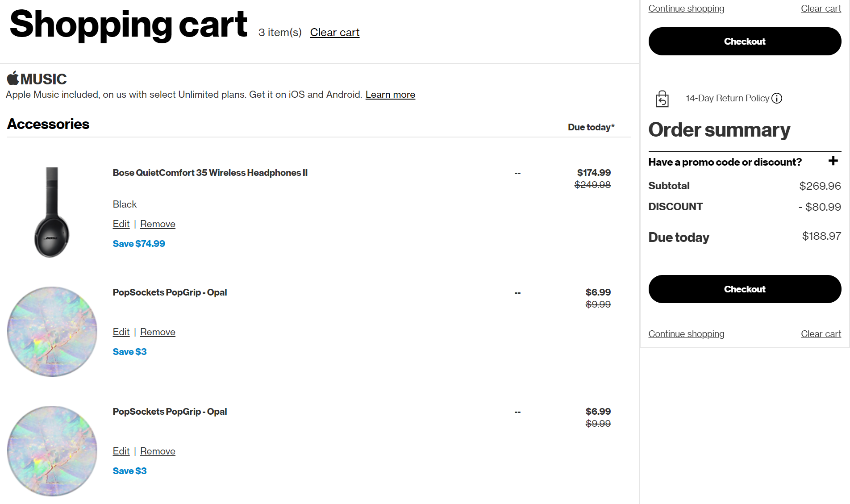Open Learn more about Apple Music
The width and height of the screenshot is (850, 504).
point(390,95)
